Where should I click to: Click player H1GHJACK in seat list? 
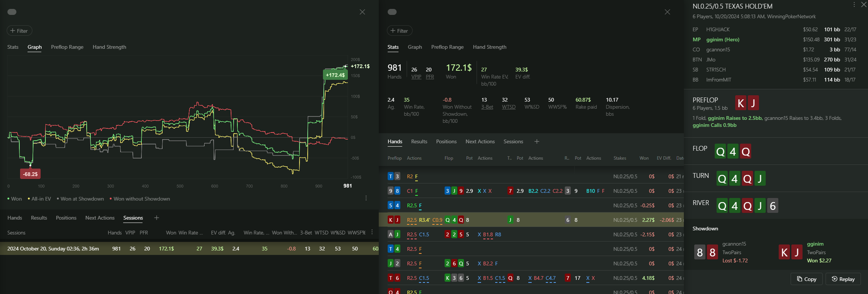pos(718,29)
